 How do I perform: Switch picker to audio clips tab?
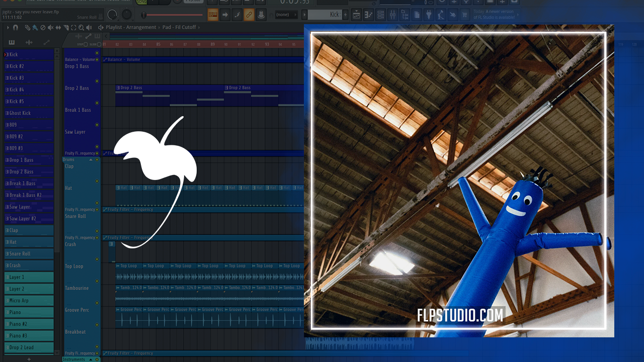point(29,42)
